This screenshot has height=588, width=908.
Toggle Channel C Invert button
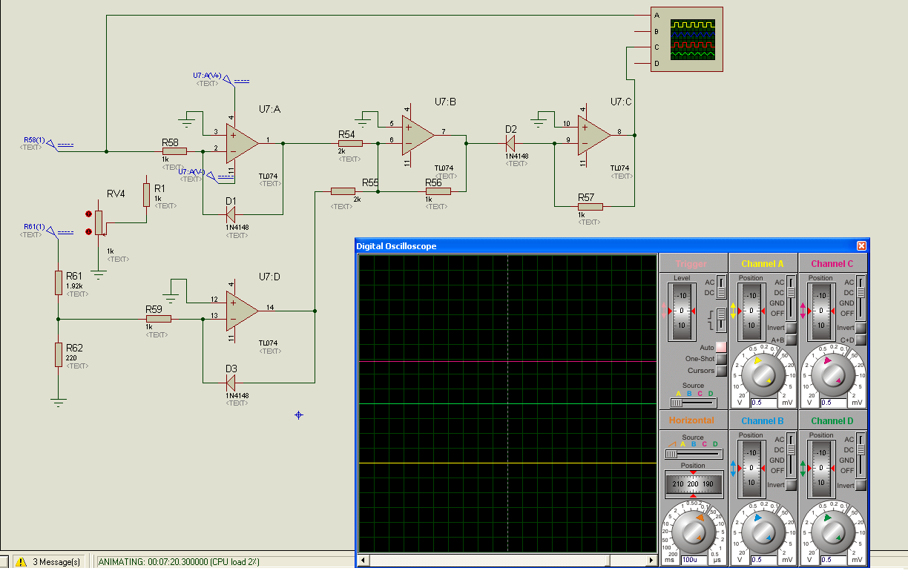[x=861, y=328]
